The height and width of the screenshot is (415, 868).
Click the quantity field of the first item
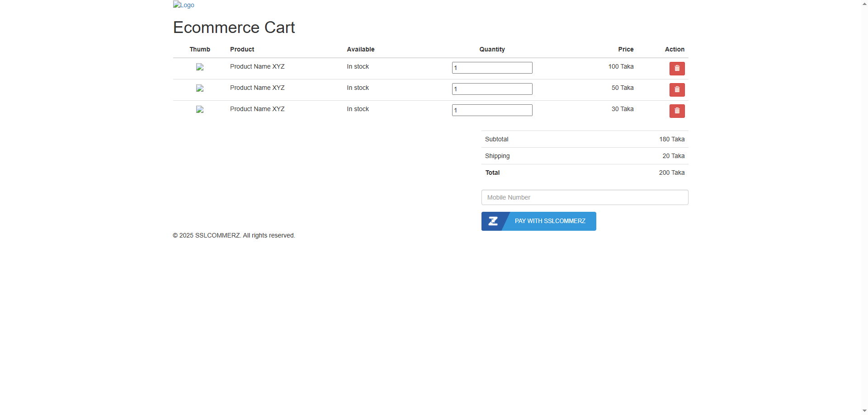tap(491, 67)
